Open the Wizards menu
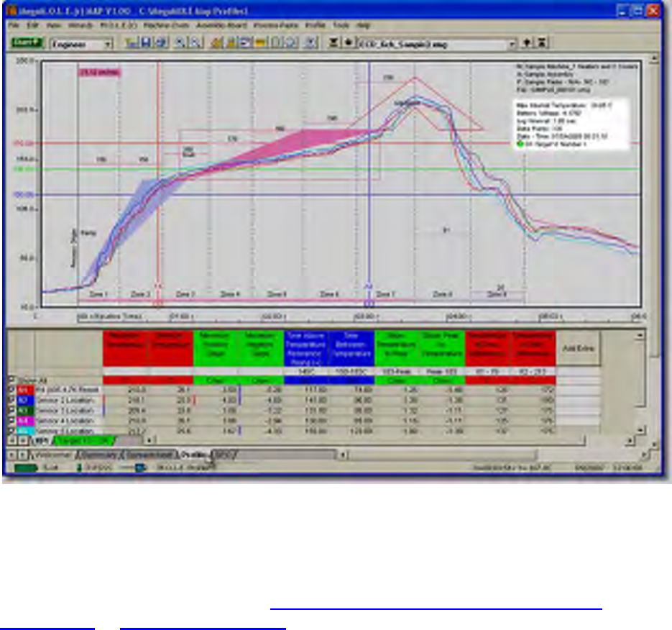 point(80,25)
